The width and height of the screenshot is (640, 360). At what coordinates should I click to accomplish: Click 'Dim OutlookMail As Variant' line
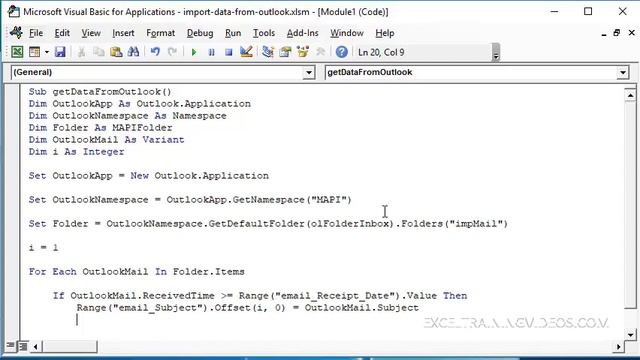[107, 140]
